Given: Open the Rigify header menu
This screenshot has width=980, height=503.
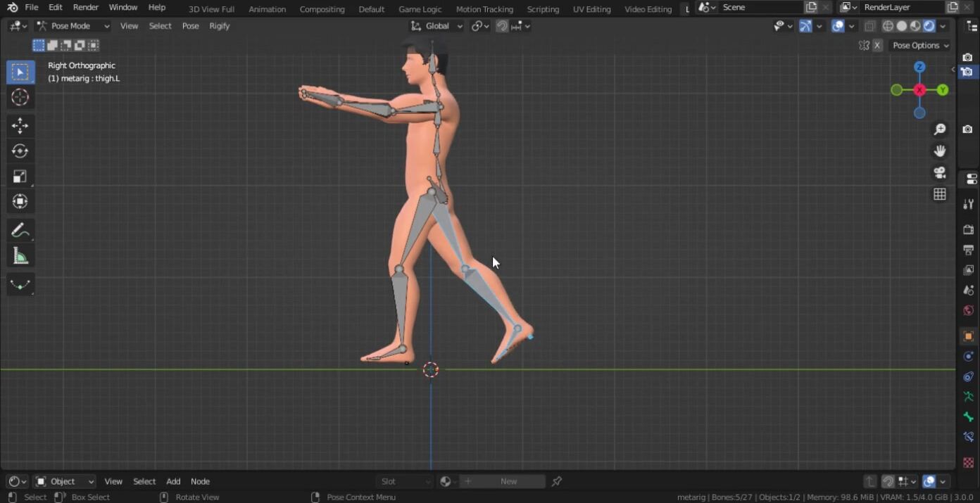Looking at the screenshot, I should 220,26.
